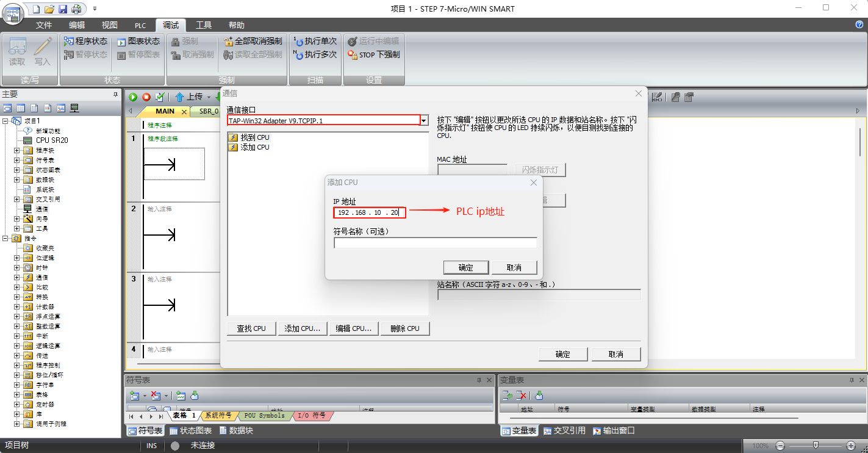The image size is (868, 453).
Task: Click the insert row icon in 变量表 toolbar
Action: [x=508, y=396]
